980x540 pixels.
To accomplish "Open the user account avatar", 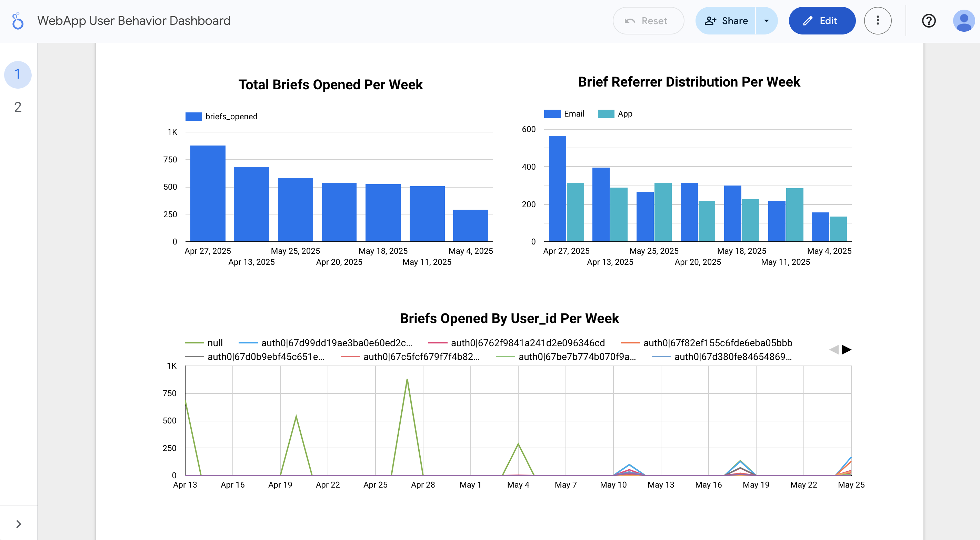I will (x=964, y=21).
